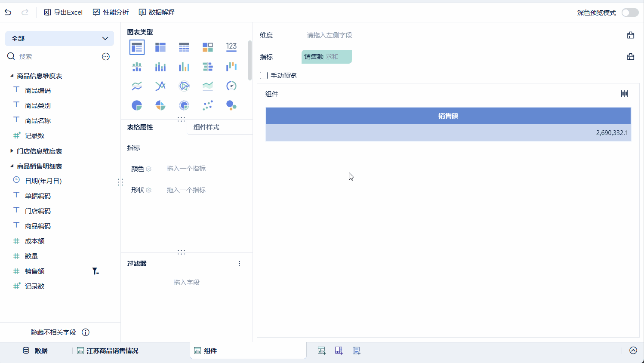The image size is (644, 363).
Task: Click the add component icon in bottom bar
Action: click(x=322, y=351)
